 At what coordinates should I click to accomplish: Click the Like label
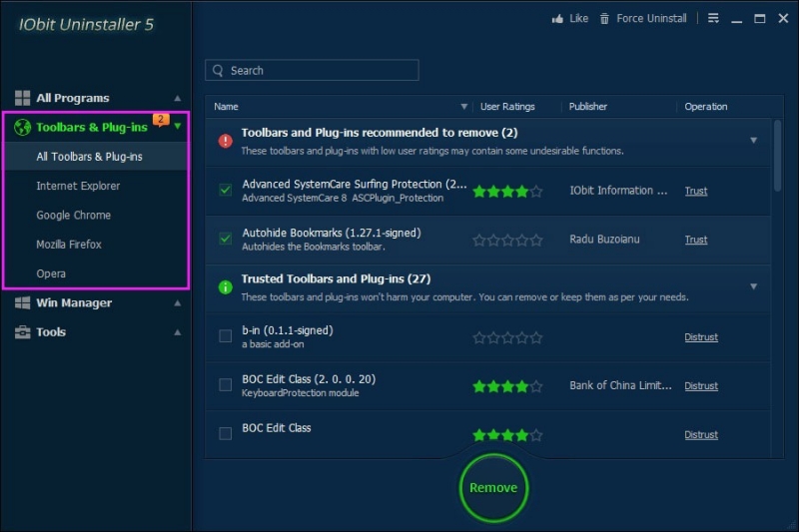[578, 19]
